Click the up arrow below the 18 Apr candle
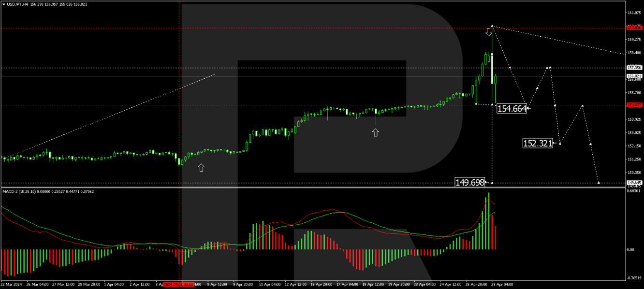The width and height of the screenshot is (644, 289). pos(376,132)
